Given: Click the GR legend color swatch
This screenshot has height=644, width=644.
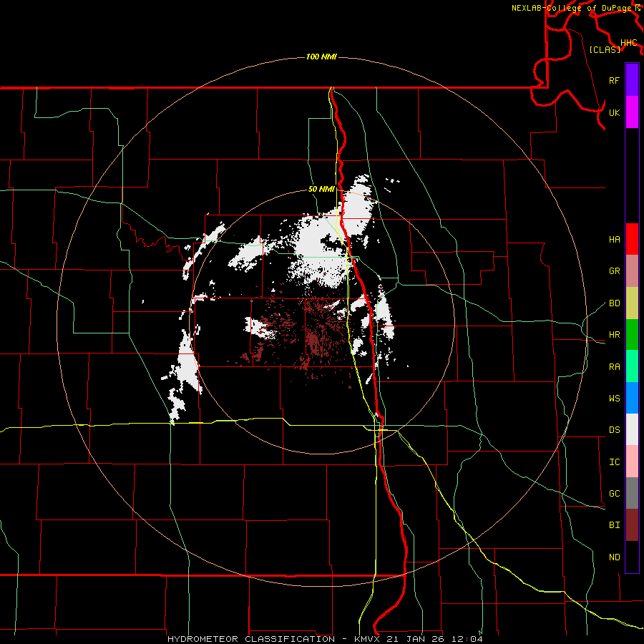Looking at the screenshot, I should 632,270.
